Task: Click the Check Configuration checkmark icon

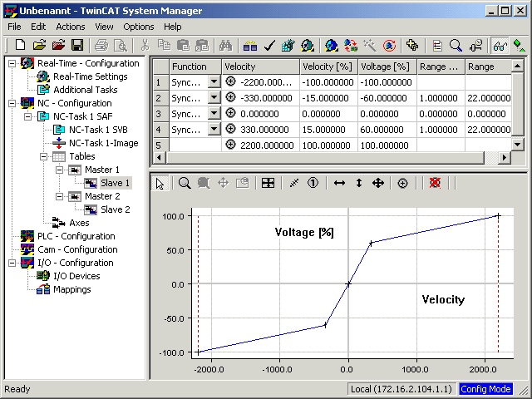Action: point(269,45)
